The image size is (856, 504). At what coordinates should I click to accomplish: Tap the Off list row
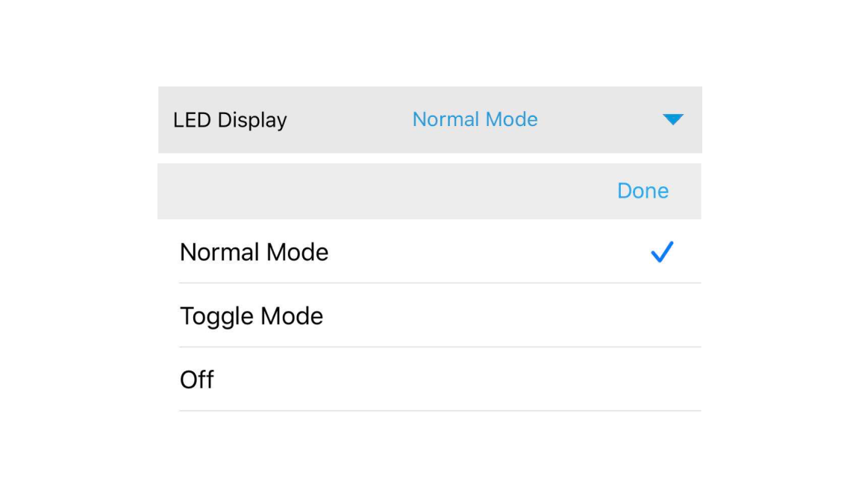point(439,379)
